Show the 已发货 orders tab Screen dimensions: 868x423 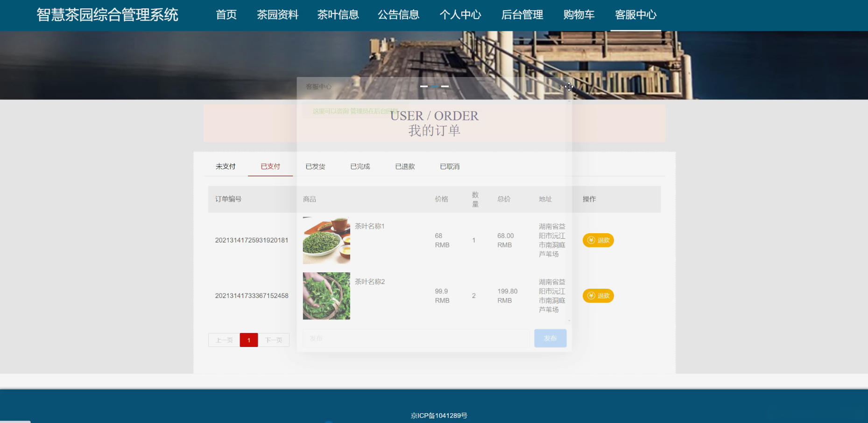[x=315, y=166]
